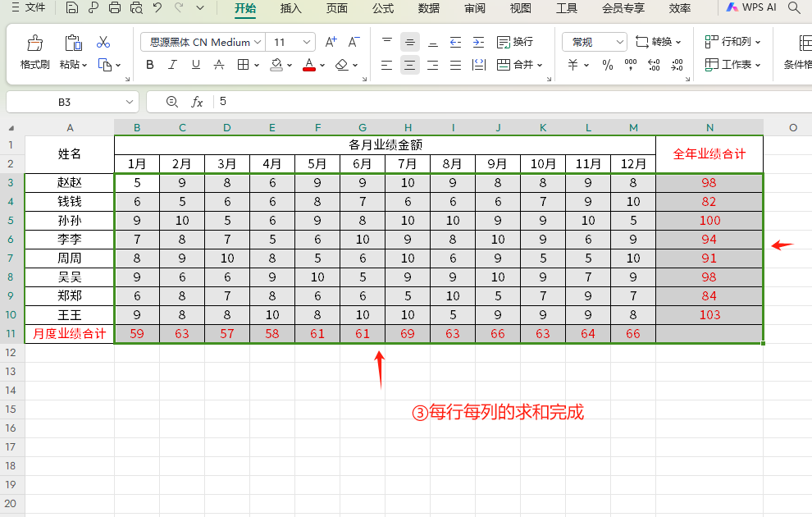Click the Paste clipboard icon

(x=73, y=43)
